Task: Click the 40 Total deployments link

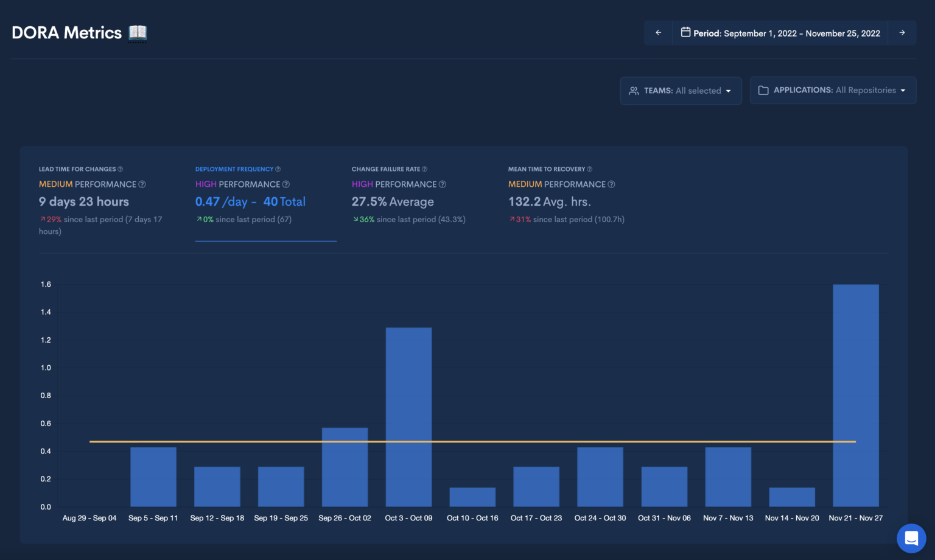Action: tap(284, 201)
